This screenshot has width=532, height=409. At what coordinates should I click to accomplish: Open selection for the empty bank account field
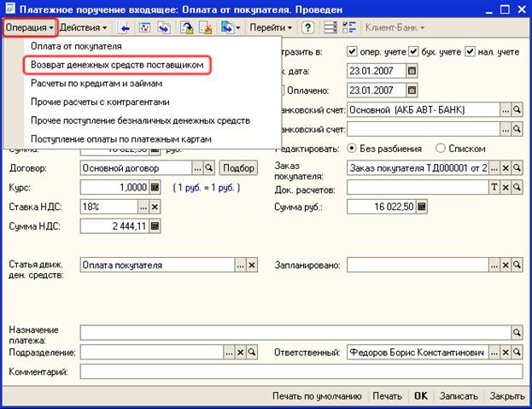506,129
